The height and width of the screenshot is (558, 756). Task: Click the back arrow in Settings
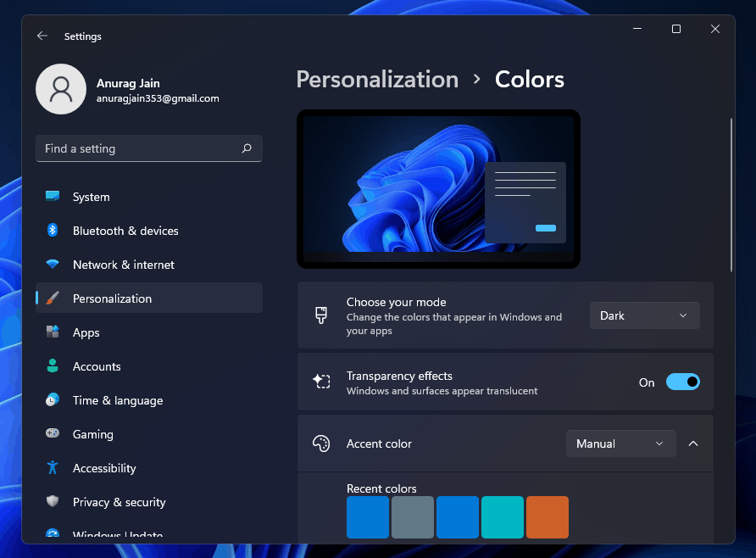point(42,36)
